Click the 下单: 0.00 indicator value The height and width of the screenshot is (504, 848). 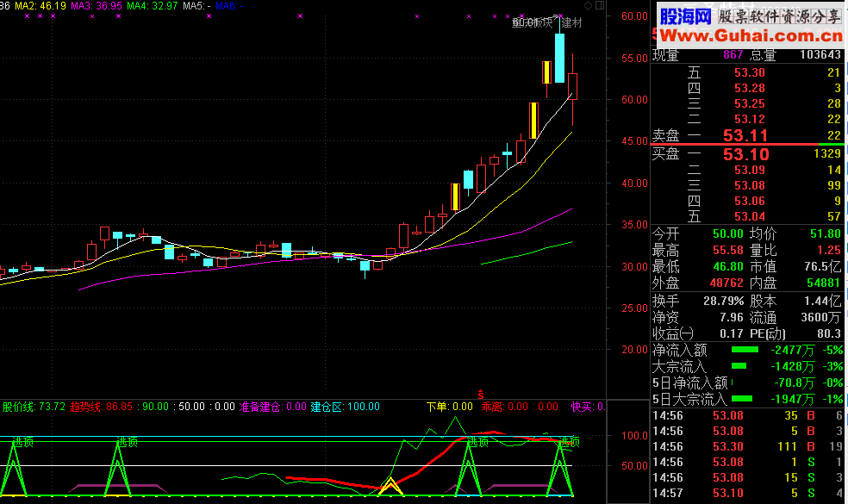(x=449, y=407)
